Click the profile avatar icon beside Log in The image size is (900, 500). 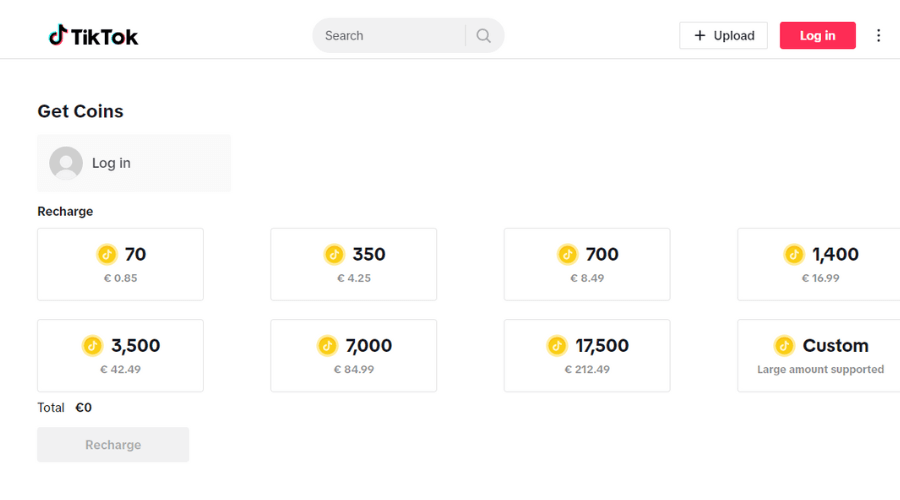(x=66, y=163)
